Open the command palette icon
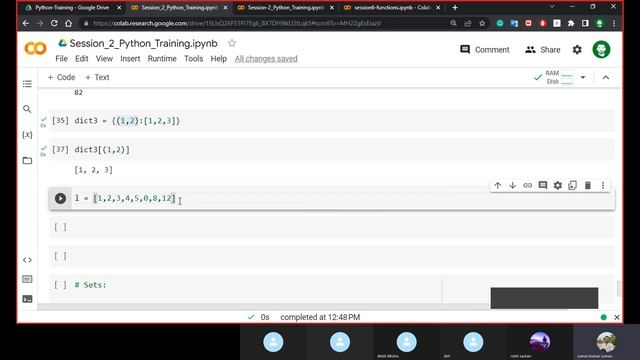 (x=27, y=279)
